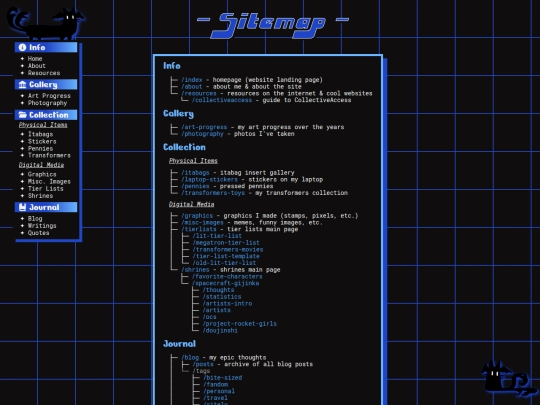Open the /project-rocket-girls link
The width and height of the screenshot is (540, 405).
(240, 324)
